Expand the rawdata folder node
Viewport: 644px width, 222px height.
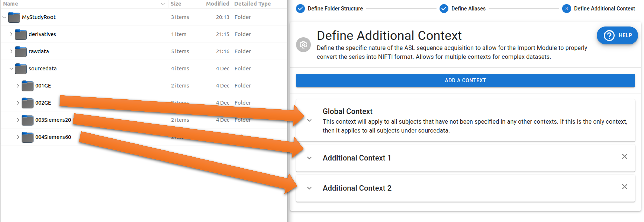coord(11,52)
